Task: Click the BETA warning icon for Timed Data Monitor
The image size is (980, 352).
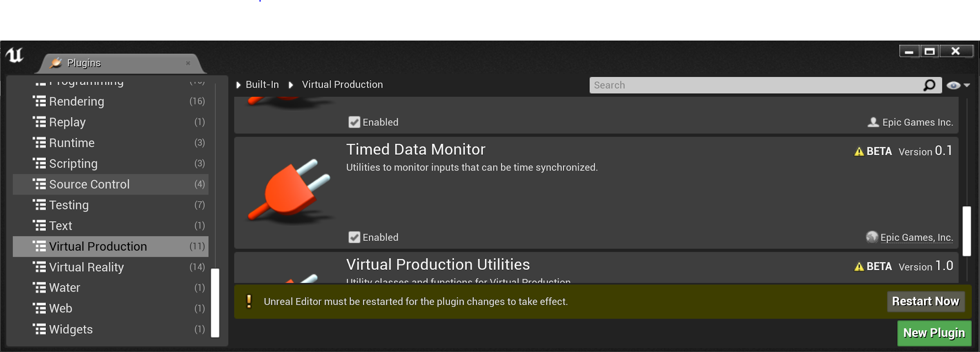Action: (859, 152)
